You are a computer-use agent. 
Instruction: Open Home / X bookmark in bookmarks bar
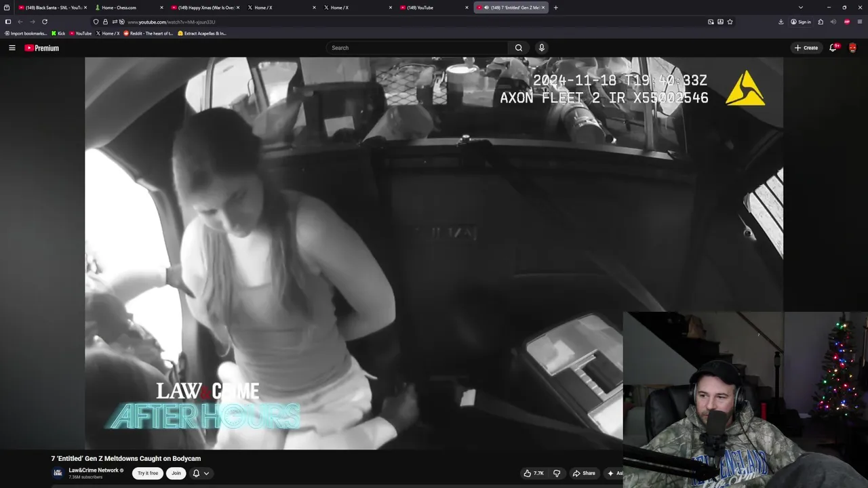coord(108,33)
